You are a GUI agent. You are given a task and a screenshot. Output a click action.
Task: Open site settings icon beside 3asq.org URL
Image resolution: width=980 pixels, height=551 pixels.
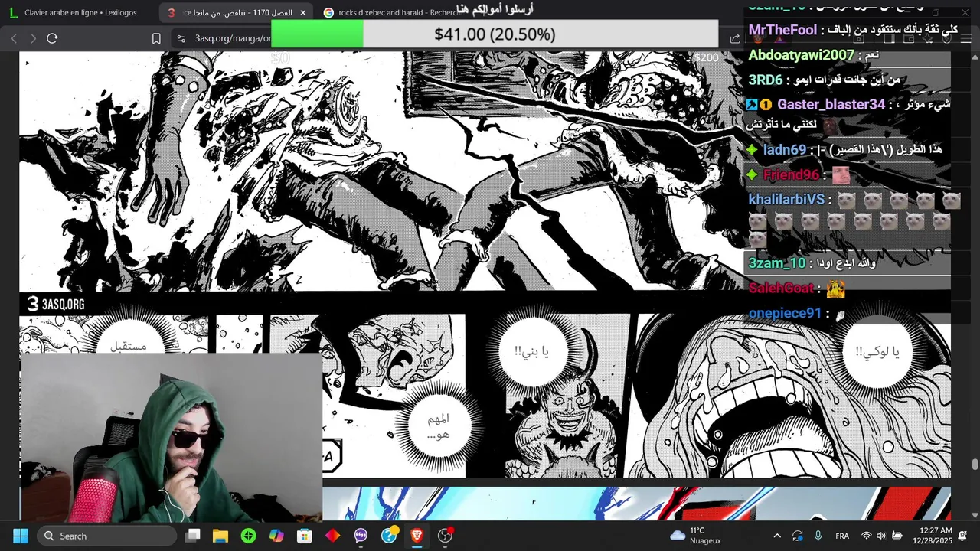click(181, 38)
